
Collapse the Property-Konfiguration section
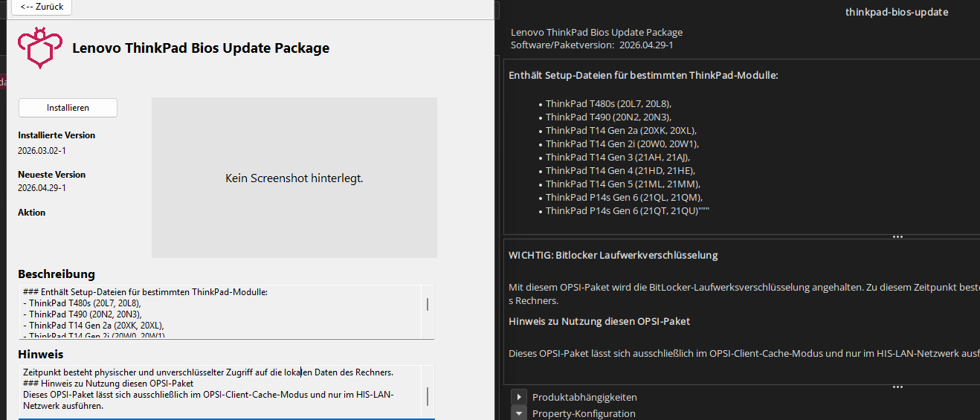tap(519, 413)
